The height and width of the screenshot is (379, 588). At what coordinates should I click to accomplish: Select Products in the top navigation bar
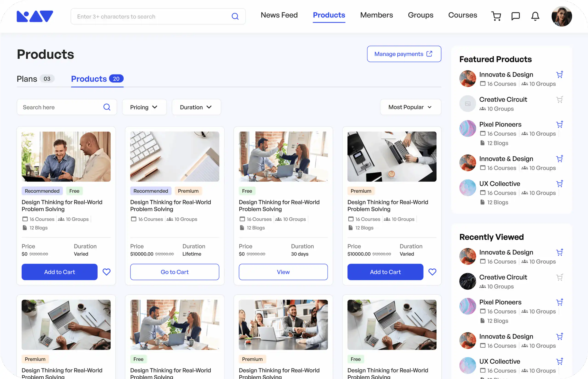329,15
